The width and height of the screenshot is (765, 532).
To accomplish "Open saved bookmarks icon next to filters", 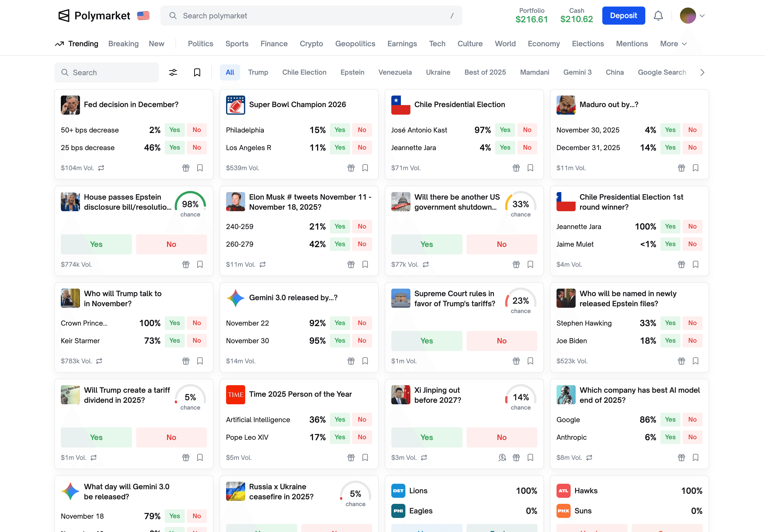I will pos(197,72).
